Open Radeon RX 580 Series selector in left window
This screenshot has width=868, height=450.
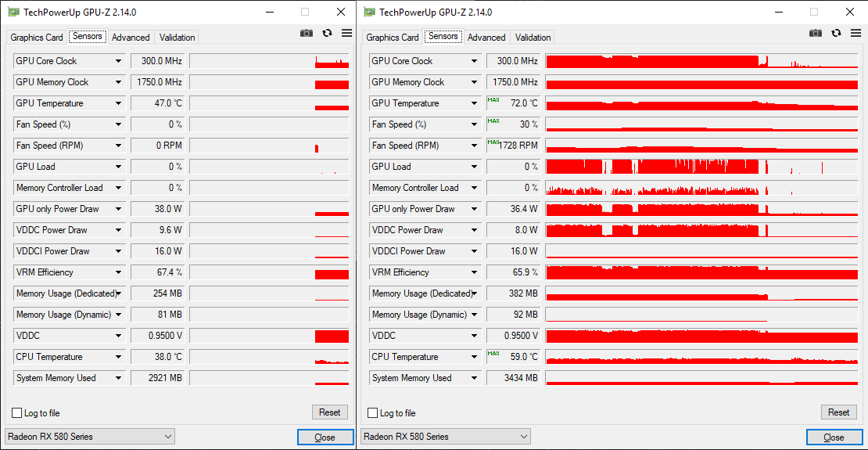click(90, 437)
